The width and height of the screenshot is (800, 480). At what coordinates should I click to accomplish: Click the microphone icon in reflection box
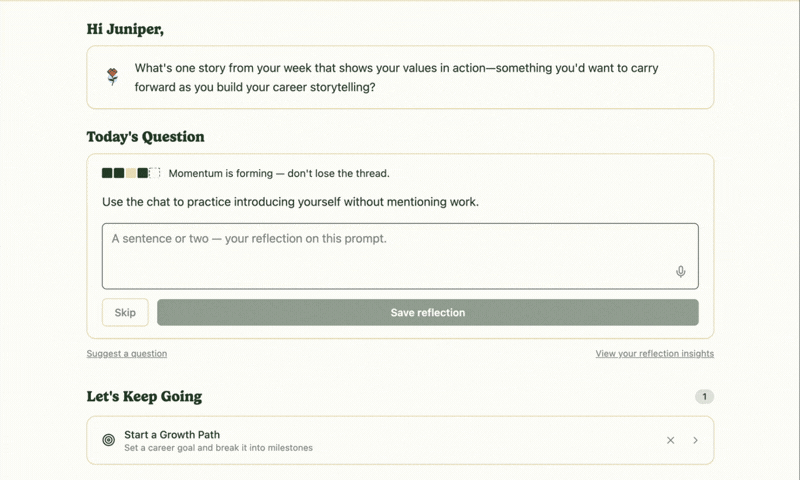pos(680,271)
